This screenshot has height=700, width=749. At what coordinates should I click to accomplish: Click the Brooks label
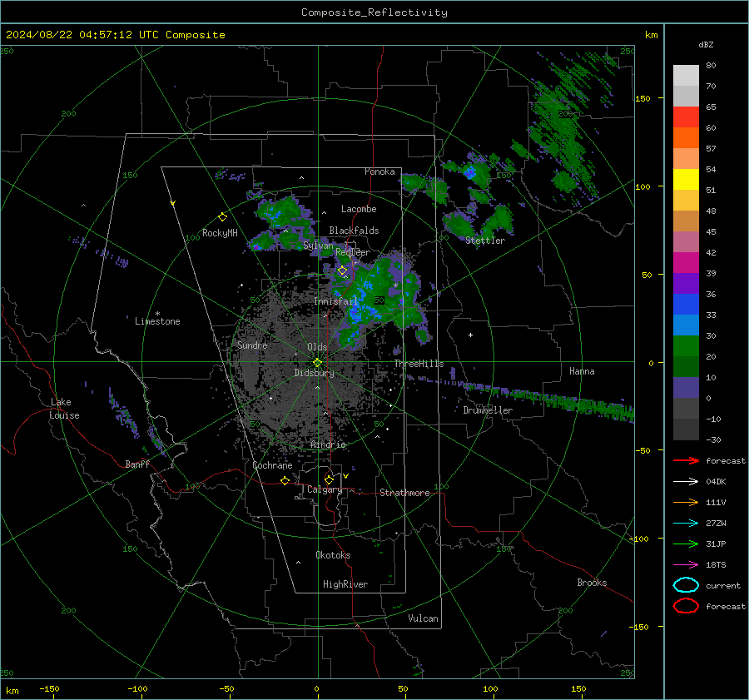point(592,583)
